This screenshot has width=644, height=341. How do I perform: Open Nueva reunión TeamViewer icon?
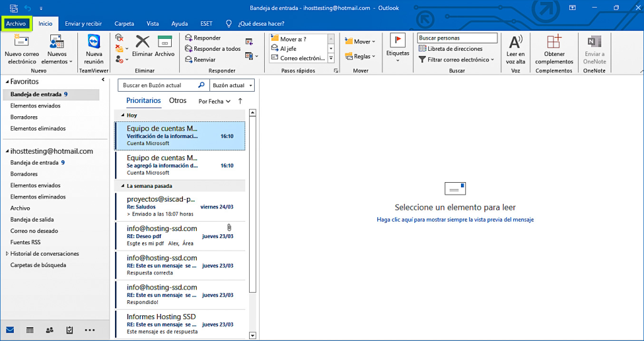pos(94,43)
